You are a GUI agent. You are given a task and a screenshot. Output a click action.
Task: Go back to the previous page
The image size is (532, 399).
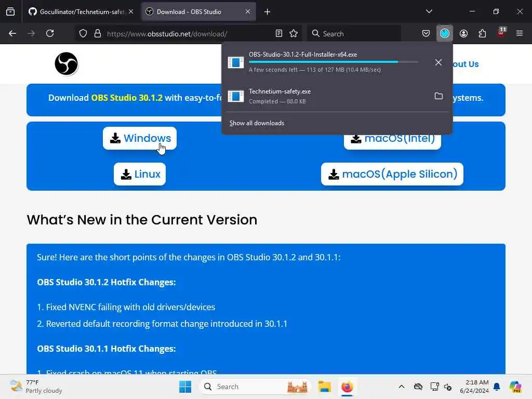(12, 34)
